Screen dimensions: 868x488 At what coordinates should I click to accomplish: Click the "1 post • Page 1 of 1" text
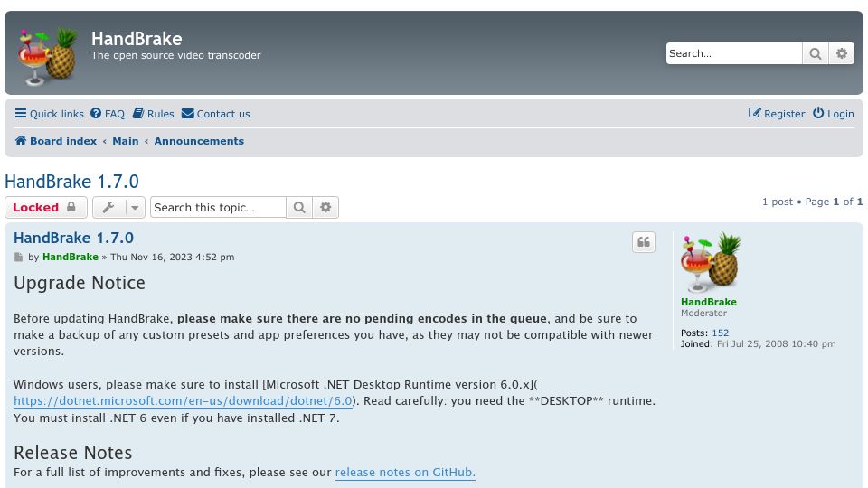(812, 202)
